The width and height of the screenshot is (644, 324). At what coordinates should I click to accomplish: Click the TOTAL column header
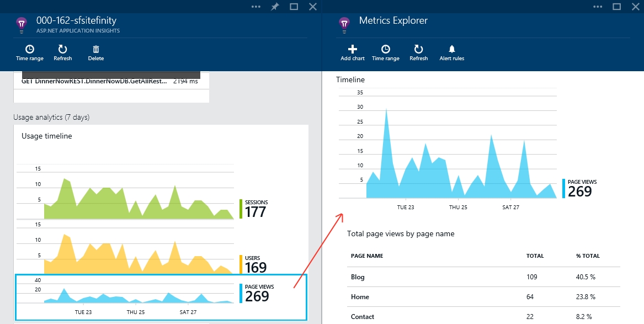coord(535,256)
